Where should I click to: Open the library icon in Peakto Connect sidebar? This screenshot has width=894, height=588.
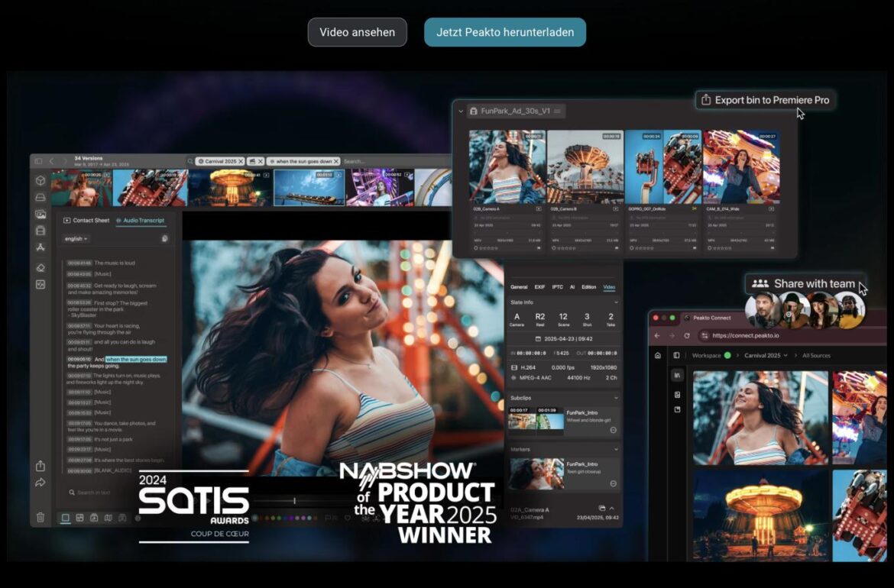point(677,375)
